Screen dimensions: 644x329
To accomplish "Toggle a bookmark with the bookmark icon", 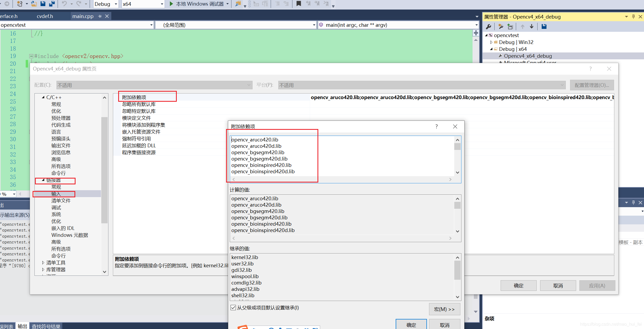I will pyautogui.click(x=299, y=4).
